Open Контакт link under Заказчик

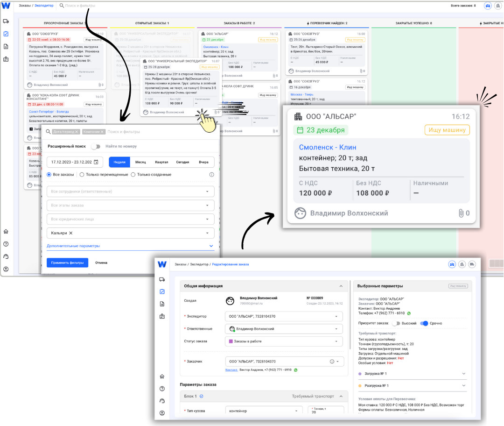(x=231, y=369)
